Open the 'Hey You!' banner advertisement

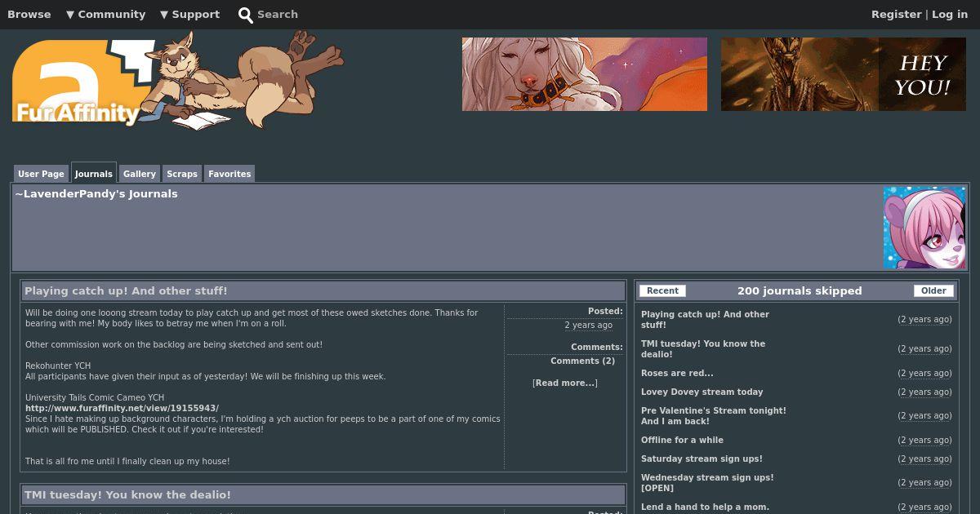tap(844, 74)
